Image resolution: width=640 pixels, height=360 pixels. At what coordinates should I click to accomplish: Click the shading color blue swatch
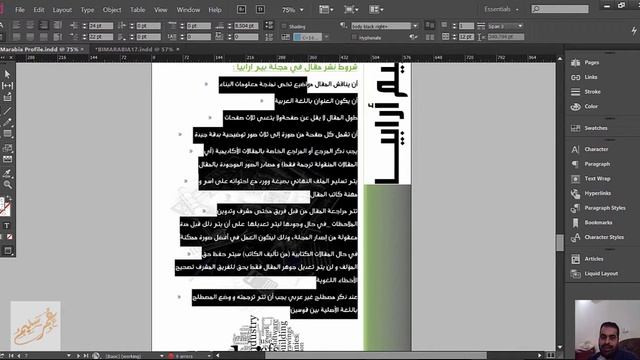[297, 37]
